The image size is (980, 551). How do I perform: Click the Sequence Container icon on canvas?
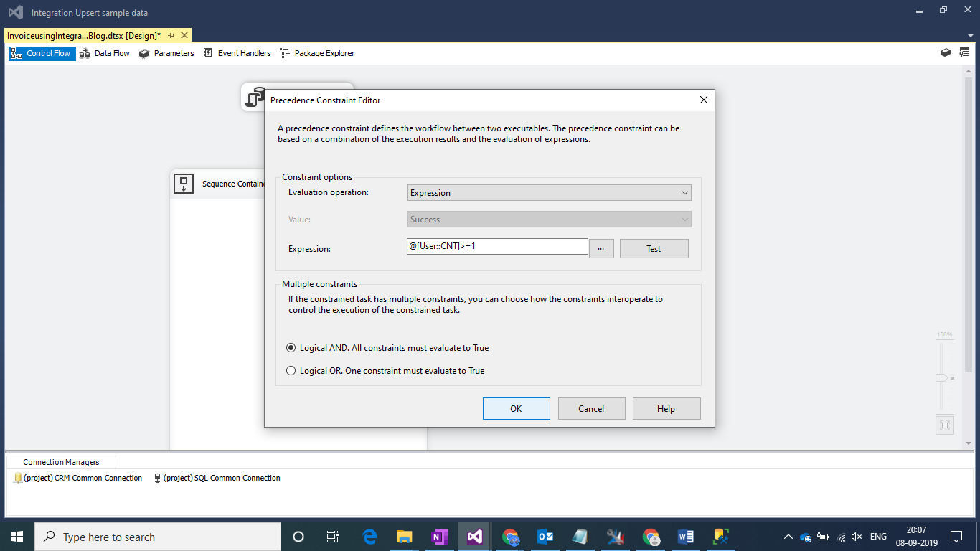184,184
